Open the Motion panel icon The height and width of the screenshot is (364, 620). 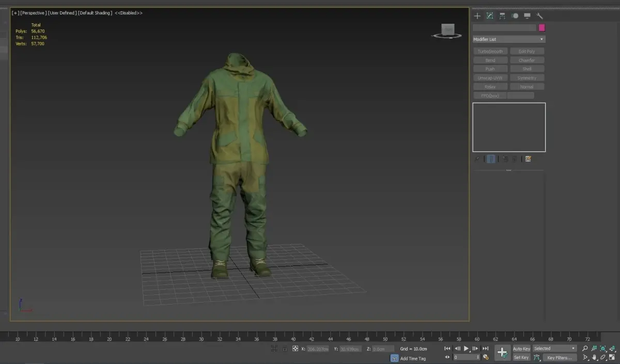(515, 16)
